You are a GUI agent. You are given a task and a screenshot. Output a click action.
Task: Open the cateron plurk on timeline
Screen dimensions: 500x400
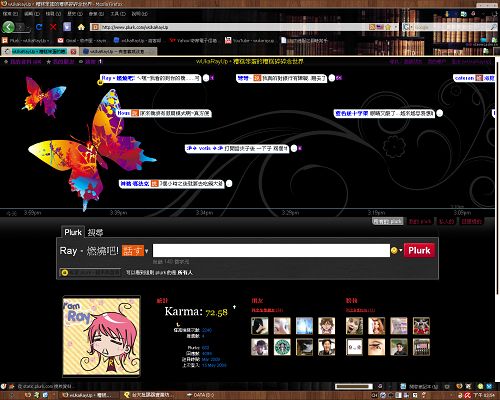coord(474,78)
